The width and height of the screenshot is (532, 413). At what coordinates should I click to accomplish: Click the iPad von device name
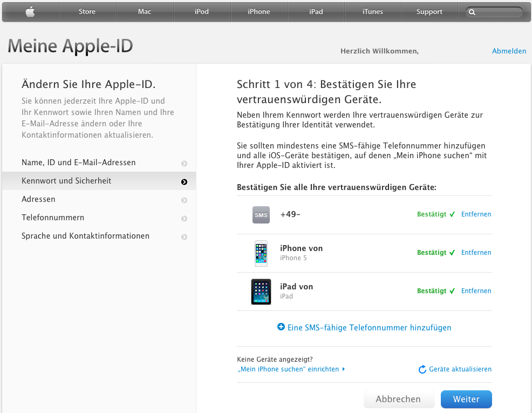(297, 287)
